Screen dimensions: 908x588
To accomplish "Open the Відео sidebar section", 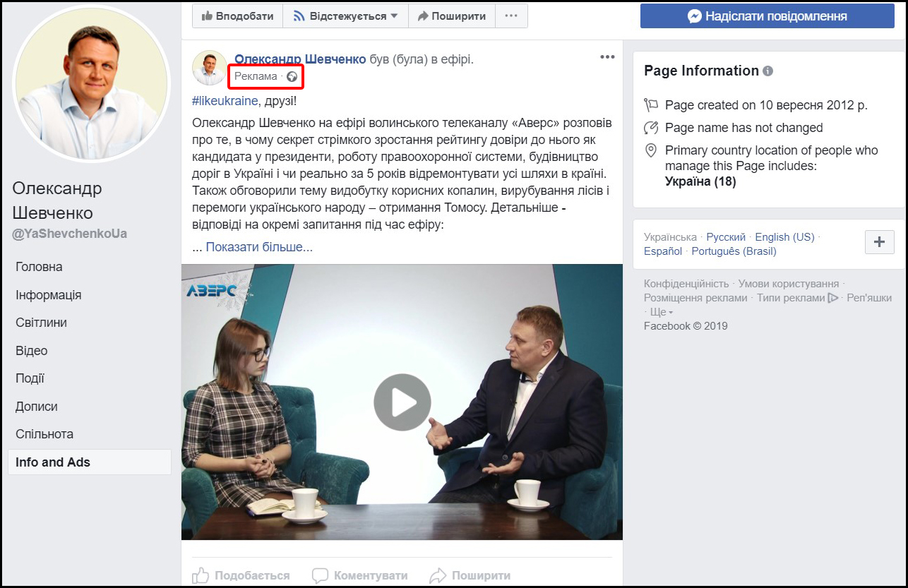I will pyautogui.click(x=32, y=351).
